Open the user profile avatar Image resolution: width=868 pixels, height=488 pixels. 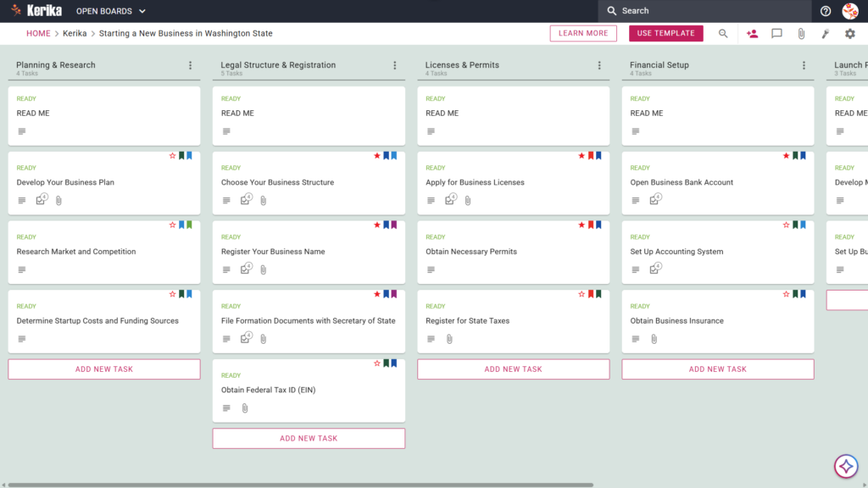click(x=850, y=11)
